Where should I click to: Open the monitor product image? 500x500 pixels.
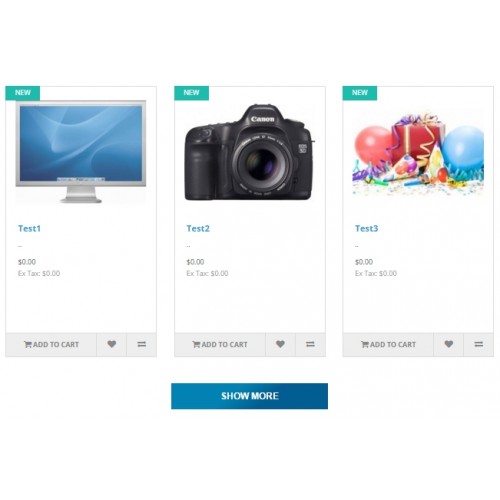pos(81,152)
